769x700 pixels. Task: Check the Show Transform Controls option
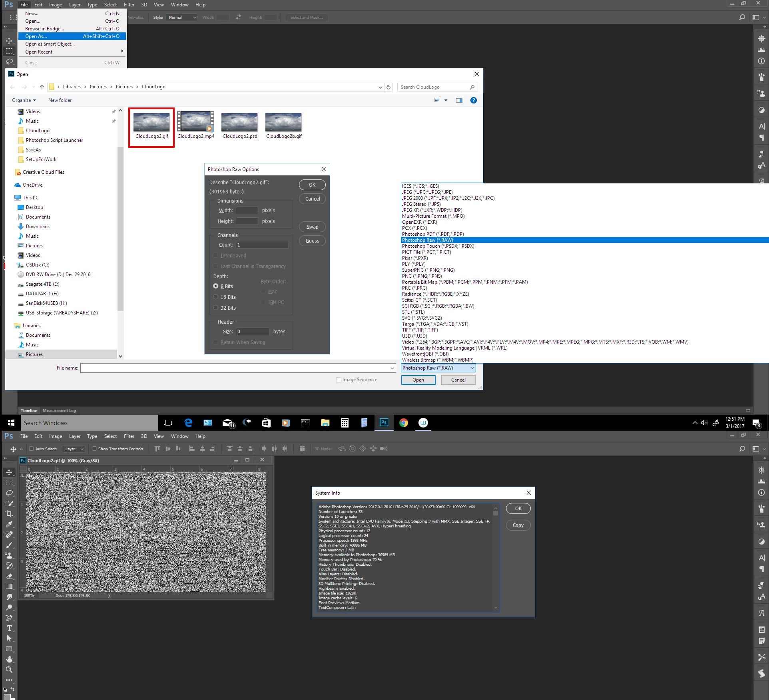click(x=94, y=449)
